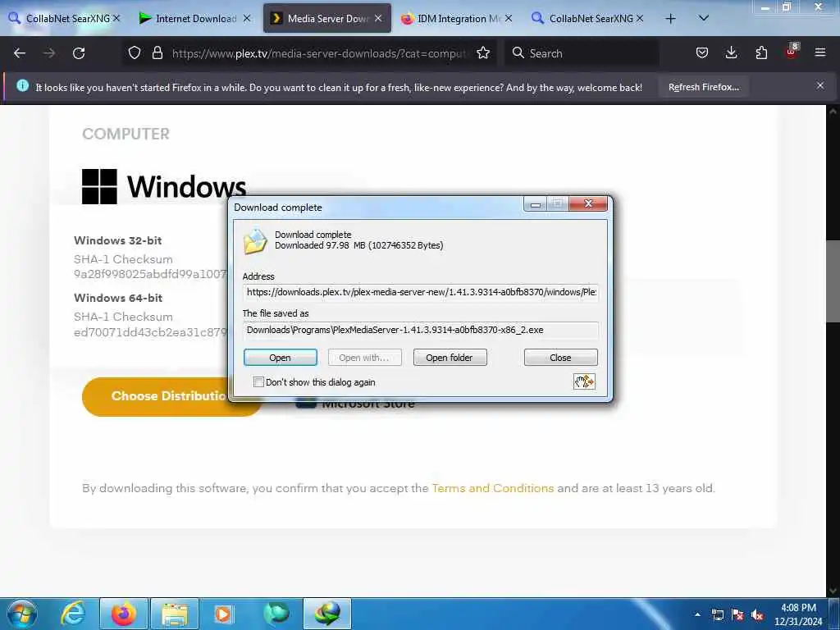Click the Refresh Firefox button

[x=703, y=87]
